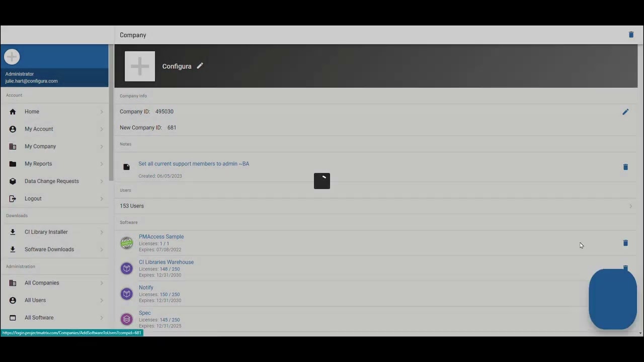
Task: Delete PMAccess Sample software
Action: pyautogui.click(x=625, y=243)
